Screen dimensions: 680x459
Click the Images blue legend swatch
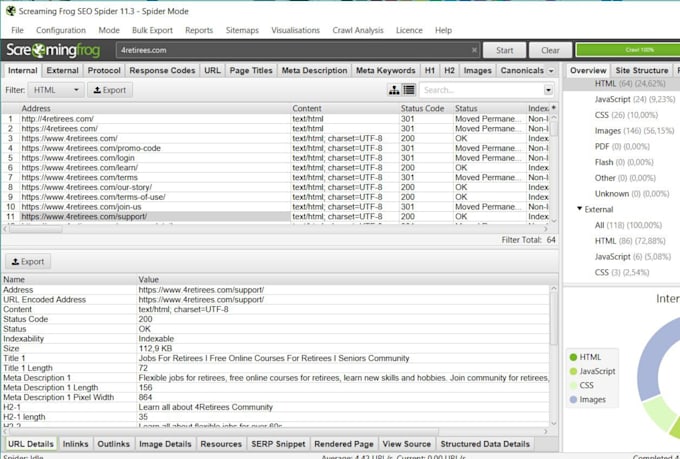coord(573,400)
